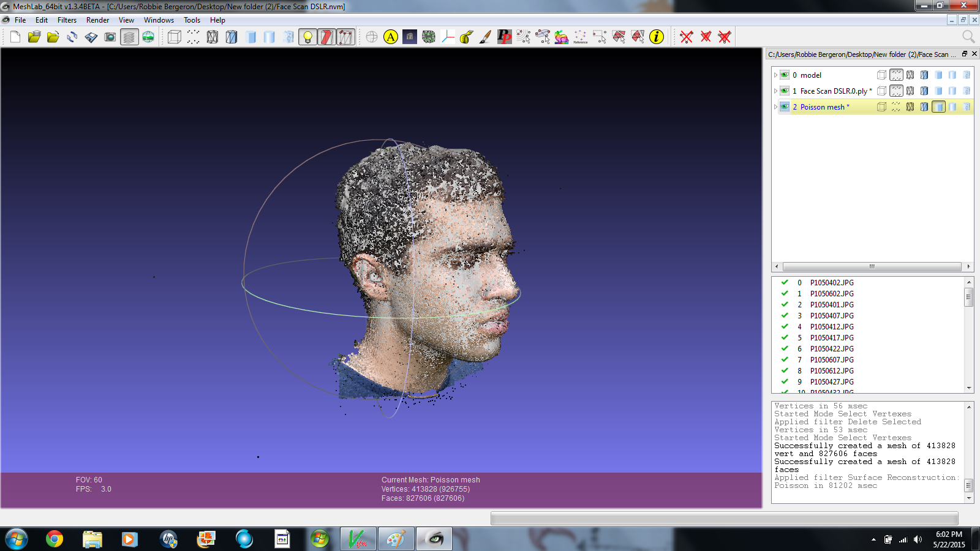Viewport: 980px width, 551px height.
Task: Delete selected vertices with red X icon
Action: (x=687, y=37)
